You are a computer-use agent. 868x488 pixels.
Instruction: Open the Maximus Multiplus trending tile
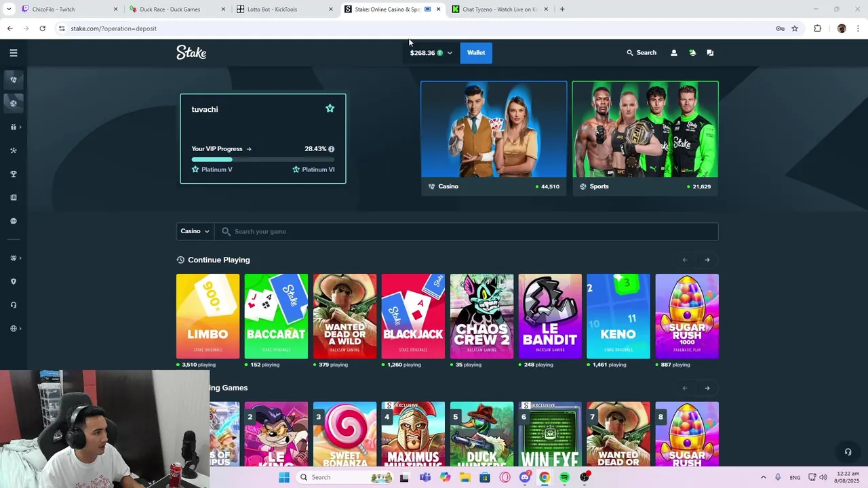(413, 434)
